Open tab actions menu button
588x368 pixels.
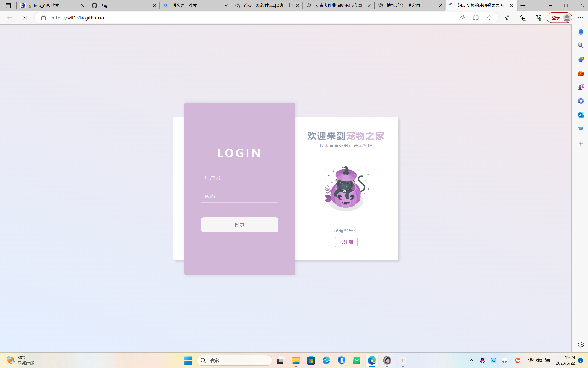pyautogui.click(x=8, y=5)
